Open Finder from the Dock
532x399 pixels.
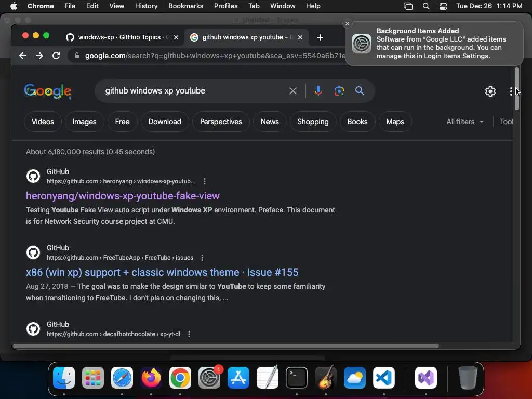64,377
